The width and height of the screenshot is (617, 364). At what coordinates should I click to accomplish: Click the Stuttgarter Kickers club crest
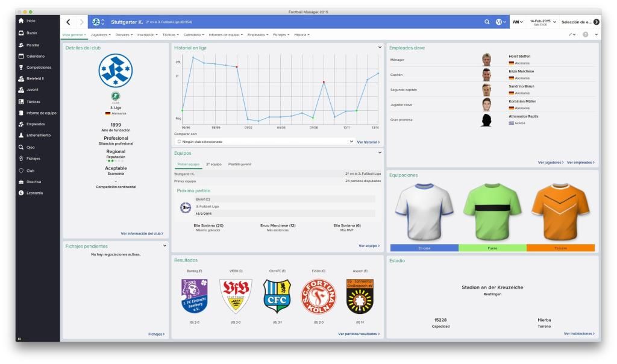coord(114,71)
